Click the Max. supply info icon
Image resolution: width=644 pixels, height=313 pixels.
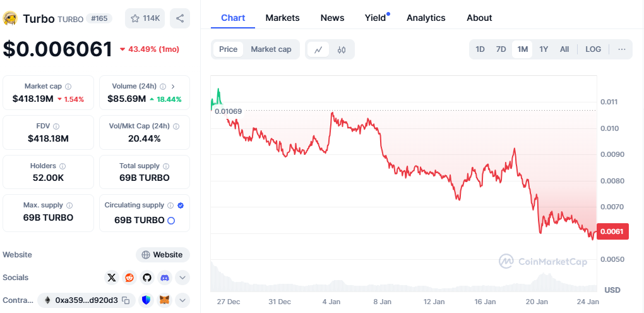point(69,206)
